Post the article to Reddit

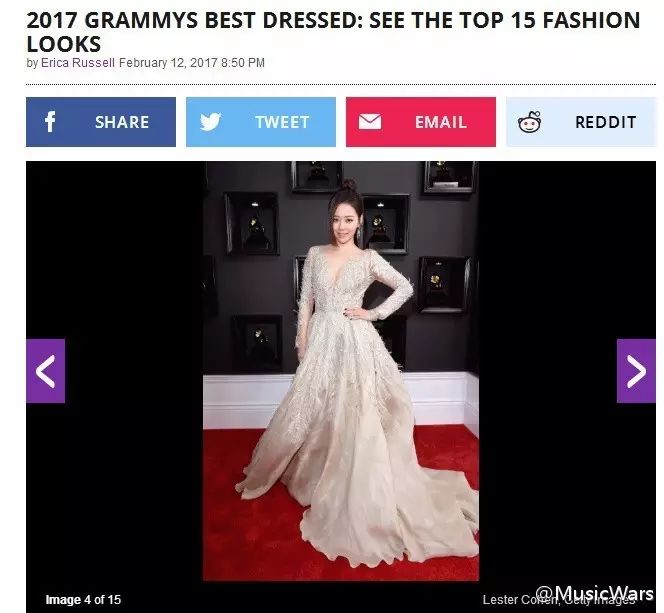click(581, 122)
